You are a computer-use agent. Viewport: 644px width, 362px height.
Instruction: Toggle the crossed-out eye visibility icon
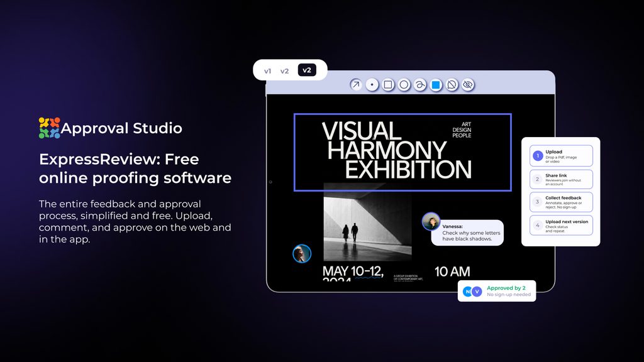click(x=468, y=85)
